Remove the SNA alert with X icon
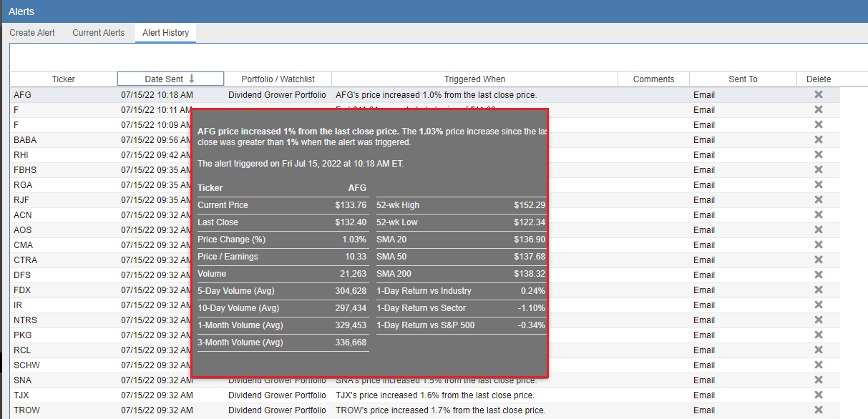Screen dimensions: 868x419 coord(818,380)
